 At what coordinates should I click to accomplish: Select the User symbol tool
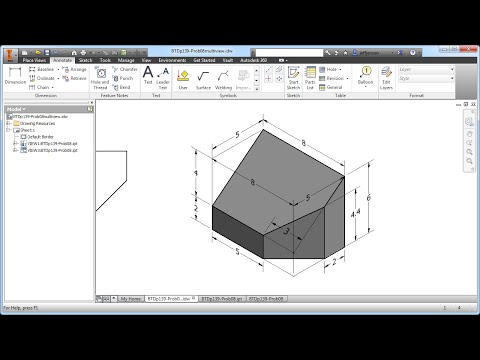coord(183,79)
